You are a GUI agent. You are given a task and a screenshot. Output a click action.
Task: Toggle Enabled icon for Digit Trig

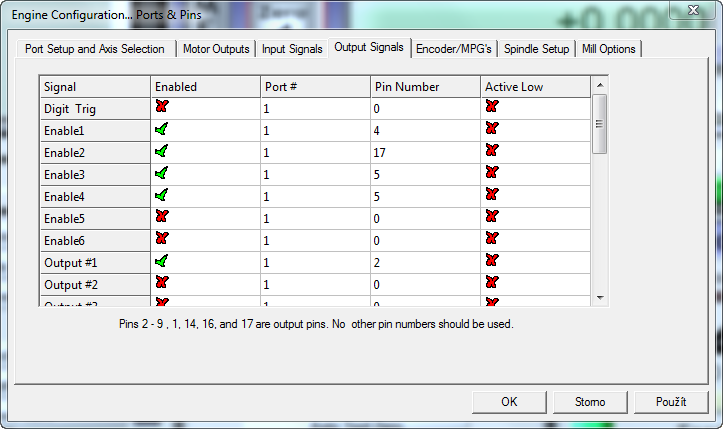coord(161,108)
